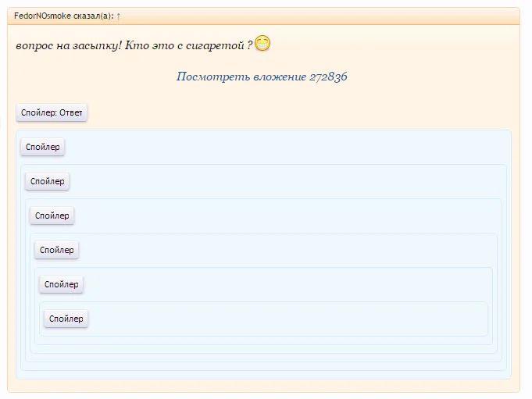Click text вопрос на засыпку! Кто это с сигаретой
532x399 pixels.
pyautogui.click(x=130, y=45)
